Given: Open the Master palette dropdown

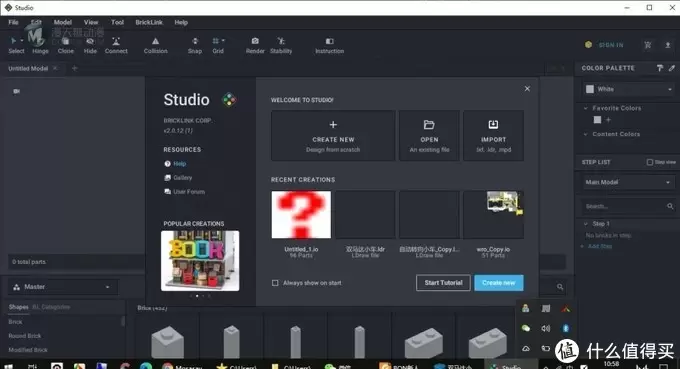Looking at the screenshot, I should click(x=63, y=287).
